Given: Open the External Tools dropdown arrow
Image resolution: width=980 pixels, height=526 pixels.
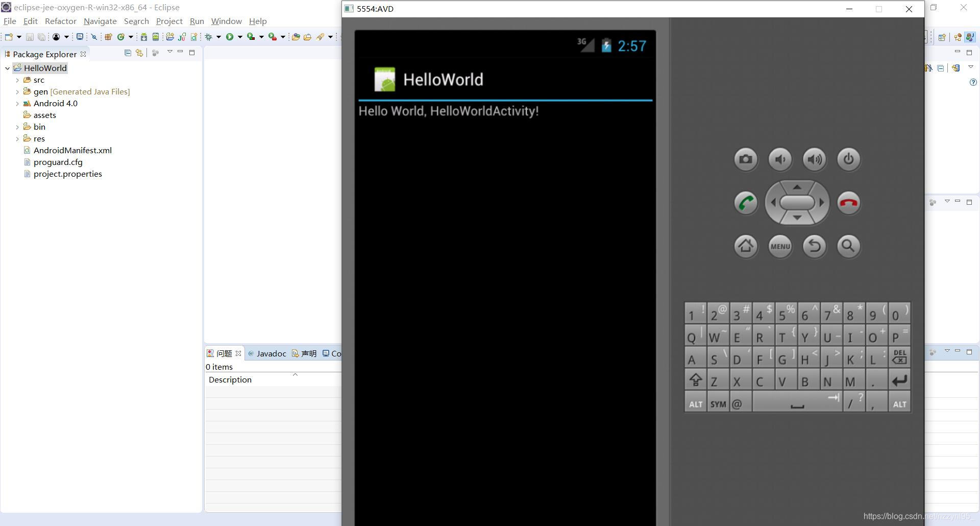Looking at the screenshot, I should click(283, 37).
